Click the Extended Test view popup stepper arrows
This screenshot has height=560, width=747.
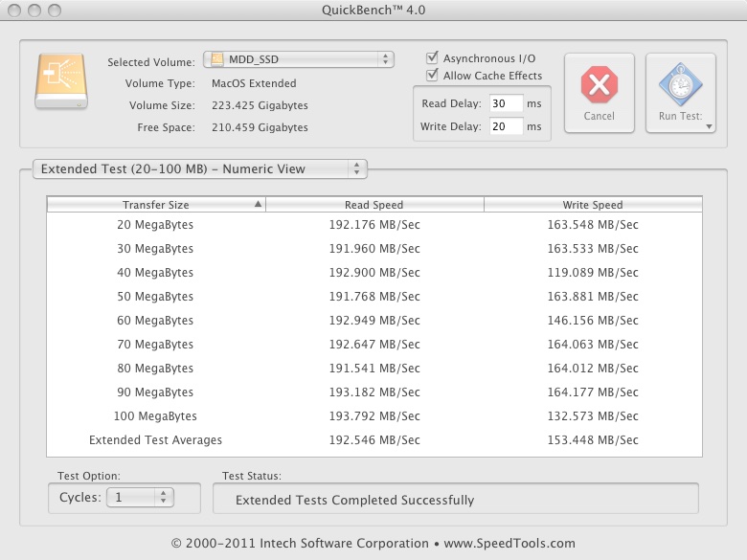(x=357, y=168)
